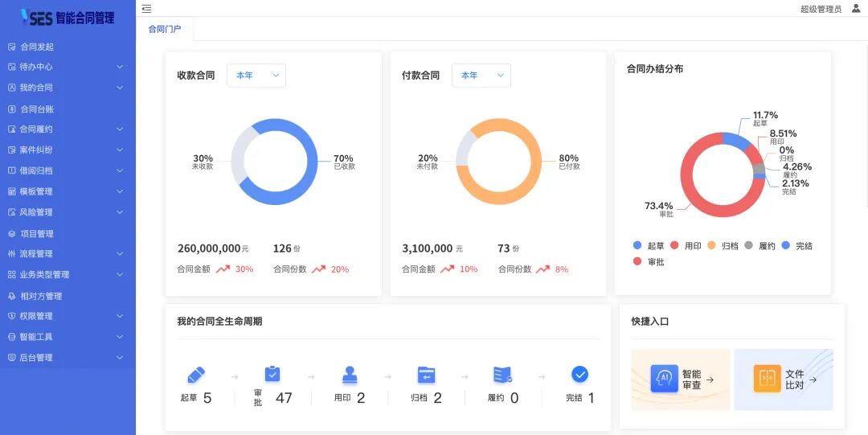
Task: Click the 待办中心 sidebar icon
Action: [x=11, y=67]
